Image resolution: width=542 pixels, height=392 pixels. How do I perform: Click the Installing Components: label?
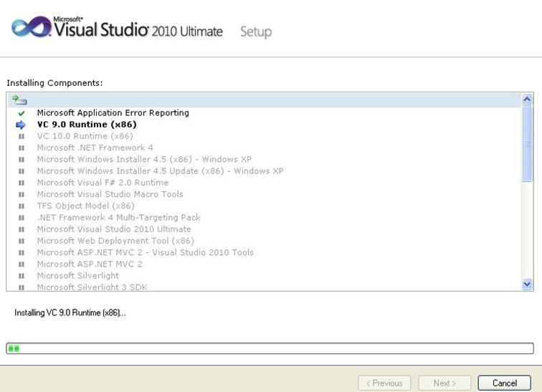pyautogui.click(x=54, y=83)
